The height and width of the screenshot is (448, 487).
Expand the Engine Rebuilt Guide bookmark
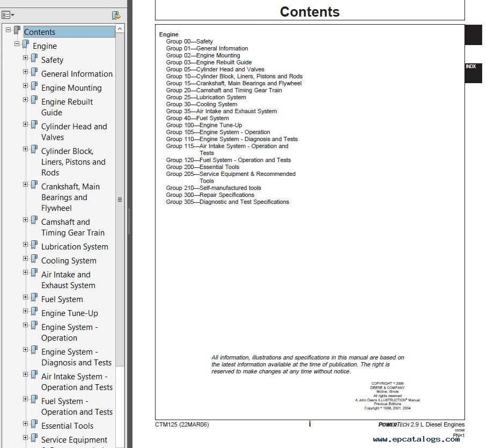(x=25, y=100)
